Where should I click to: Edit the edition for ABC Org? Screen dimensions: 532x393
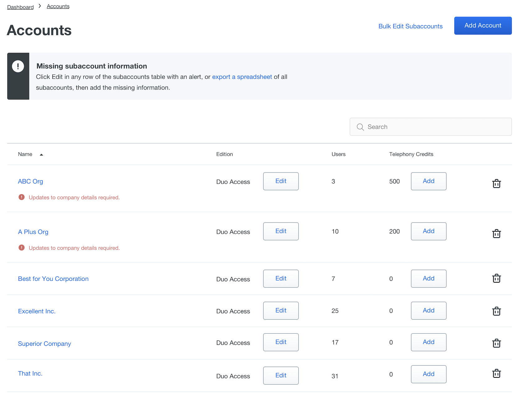(281, 181)
